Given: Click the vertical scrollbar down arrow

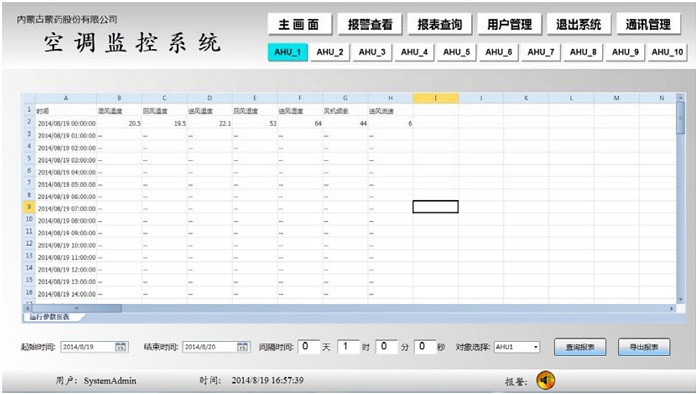Looking at the screenshot, I should point(680,299).
